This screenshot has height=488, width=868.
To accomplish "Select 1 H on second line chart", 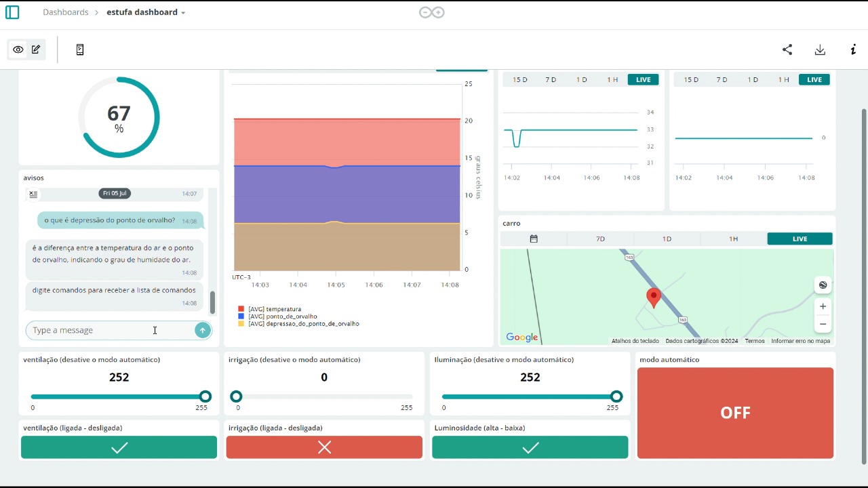I will click(783, 80).
